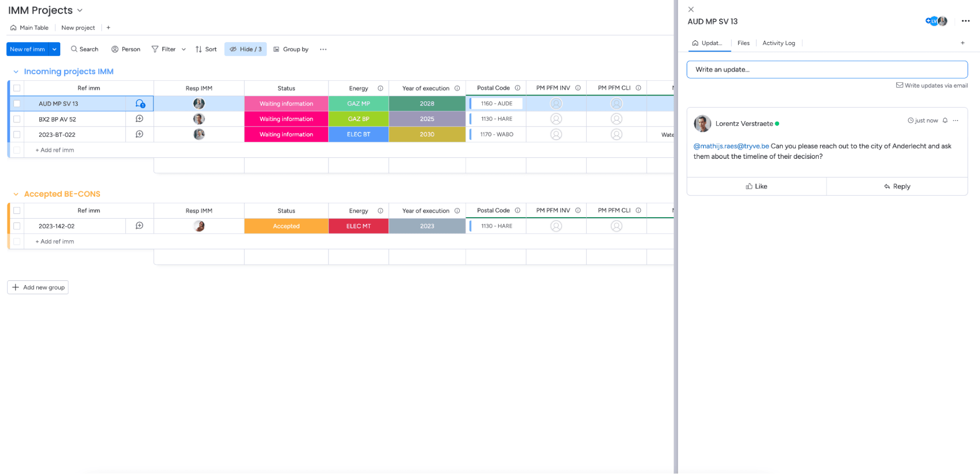Click the GAZ BP energy color label

coord(358,119)
